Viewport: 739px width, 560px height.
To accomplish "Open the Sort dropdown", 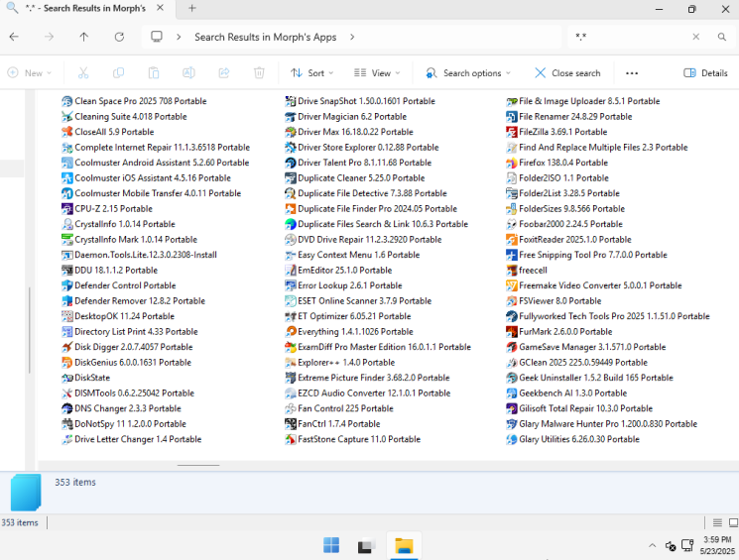I will (x=312, y=73).
